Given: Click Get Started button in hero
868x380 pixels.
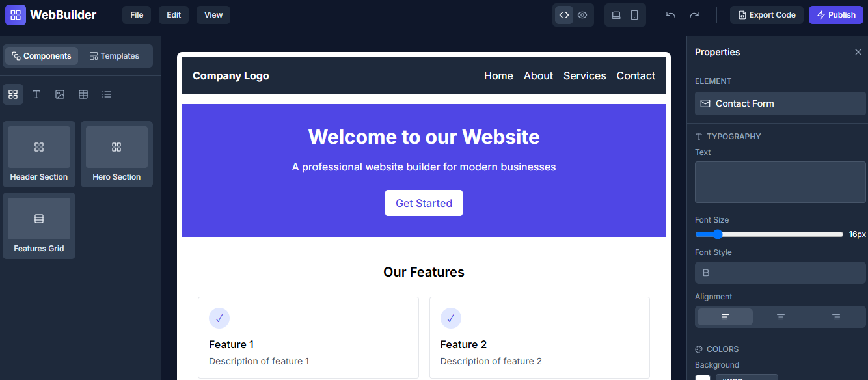Looking at the screenshot, I should (x=424, y=203).
